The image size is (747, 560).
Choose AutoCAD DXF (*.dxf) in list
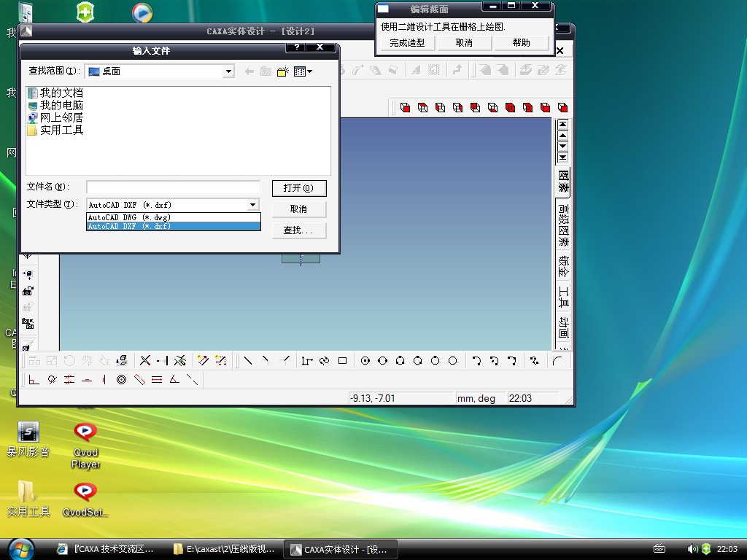coord(174,226)
